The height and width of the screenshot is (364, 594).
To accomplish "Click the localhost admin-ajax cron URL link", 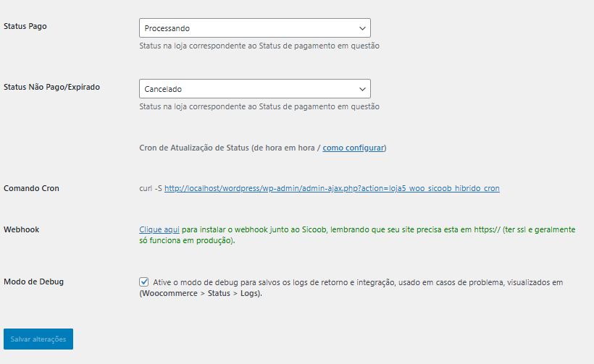I will [x=332, y=188].
